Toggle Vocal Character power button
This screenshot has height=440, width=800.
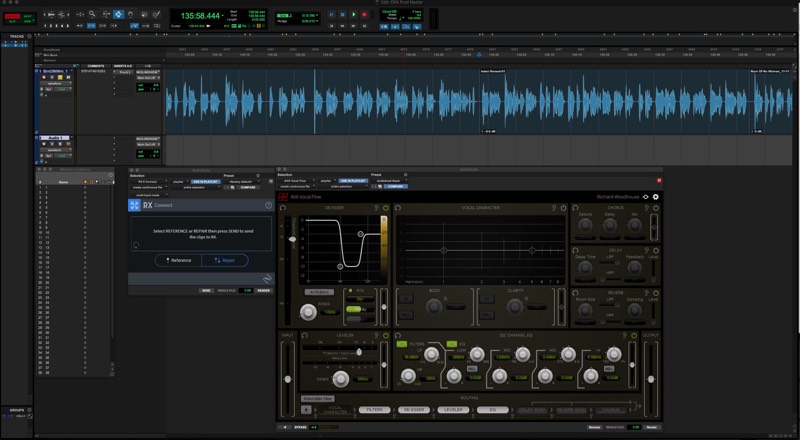(563, 208)
